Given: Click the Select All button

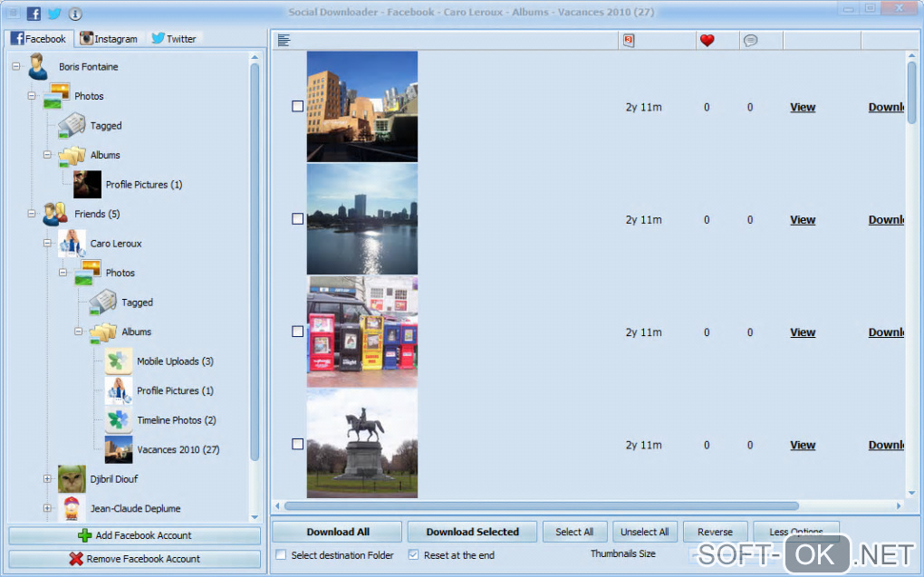Looking at the screenshot, I should [574, 532].
